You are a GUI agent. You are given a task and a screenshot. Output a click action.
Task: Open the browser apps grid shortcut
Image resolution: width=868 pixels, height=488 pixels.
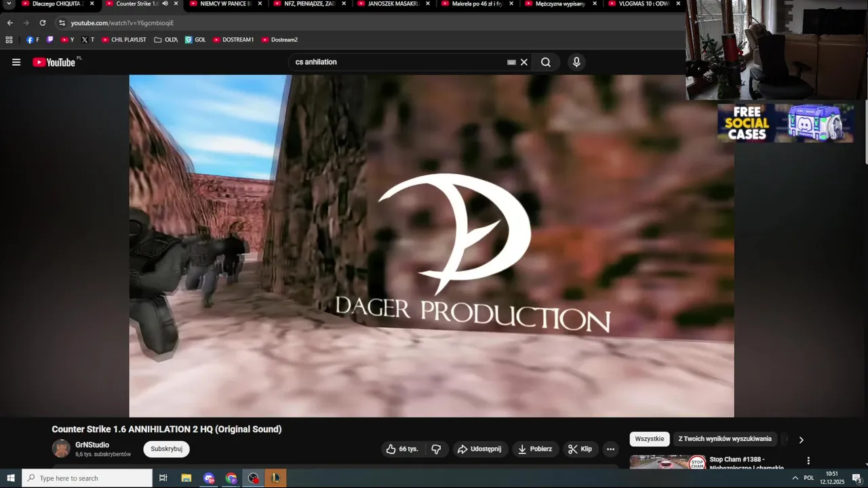9,40
